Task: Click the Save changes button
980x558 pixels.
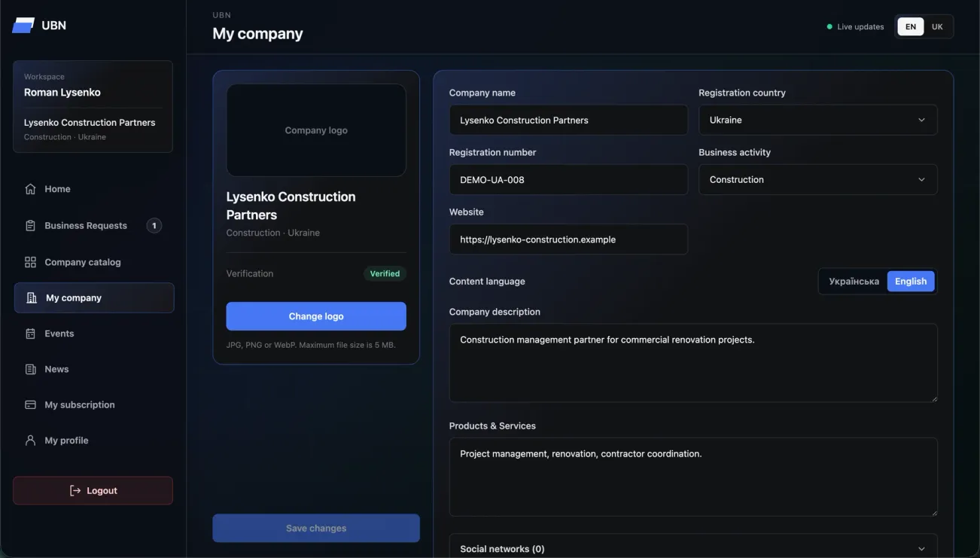Action: tap(316, 529)
